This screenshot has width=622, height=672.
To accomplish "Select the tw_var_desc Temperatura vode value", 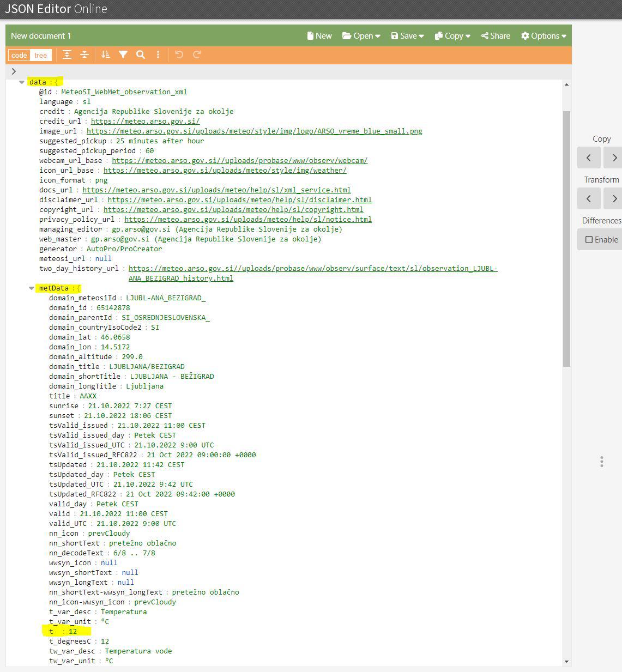I will pos(138,651).
